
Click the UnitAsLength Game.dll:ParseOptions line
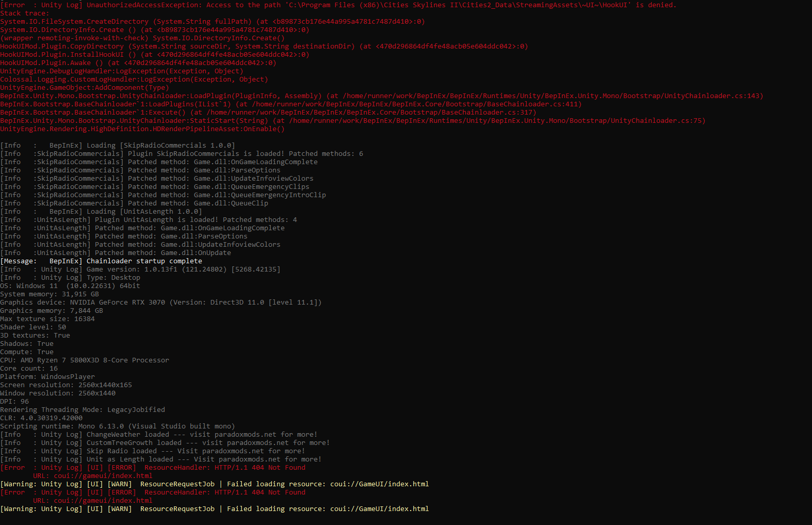tap(124, 236)
